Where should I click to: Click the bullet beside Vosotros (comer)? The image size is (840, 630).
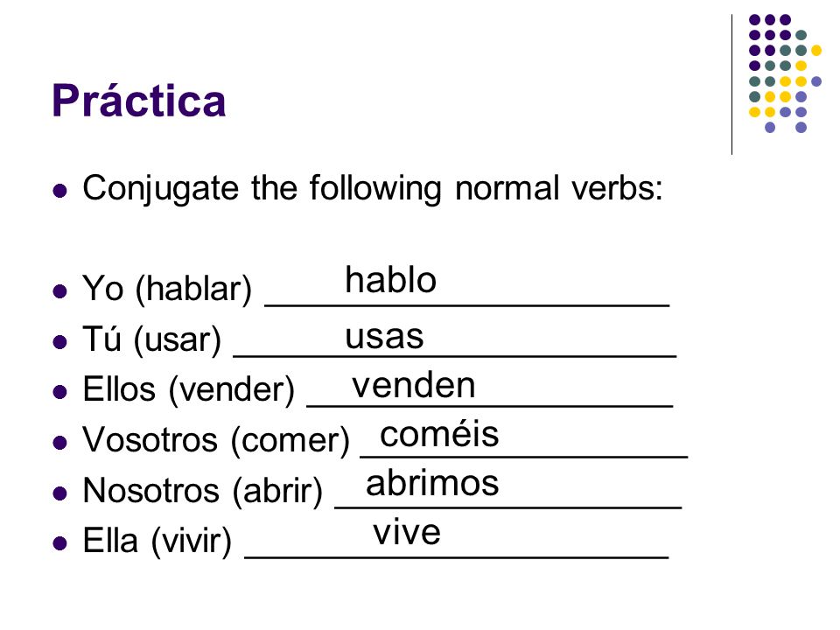pos(60,443)
